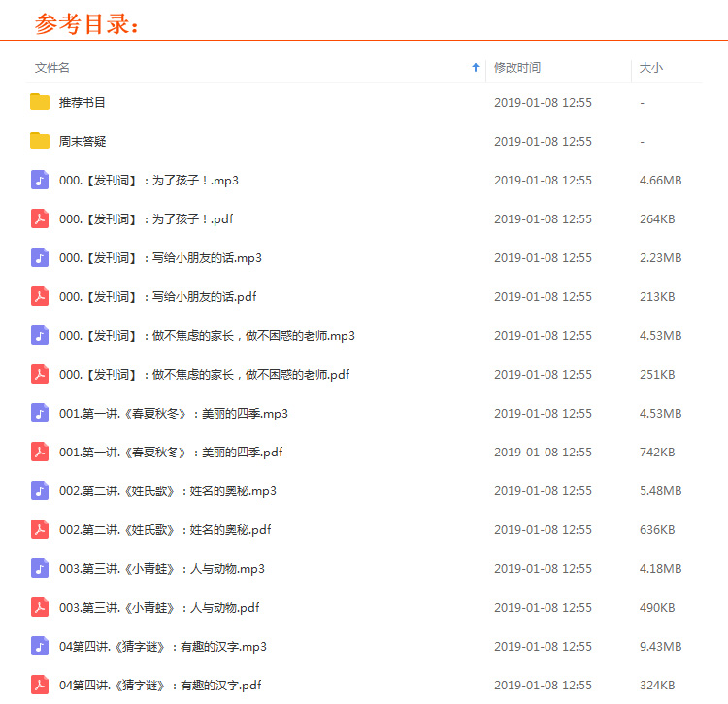The height and width of the screenshot is (704, 728).
Task: Open file 做不焦虑的家长，做不困惑的老师.pdf
Action: click(204, 374)
